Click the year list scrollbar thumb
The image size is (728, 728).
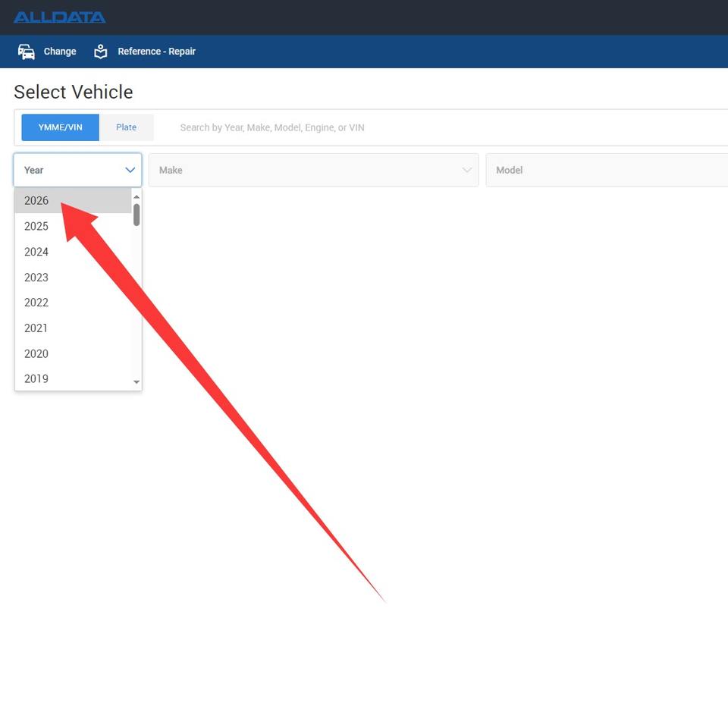[136, 215]
